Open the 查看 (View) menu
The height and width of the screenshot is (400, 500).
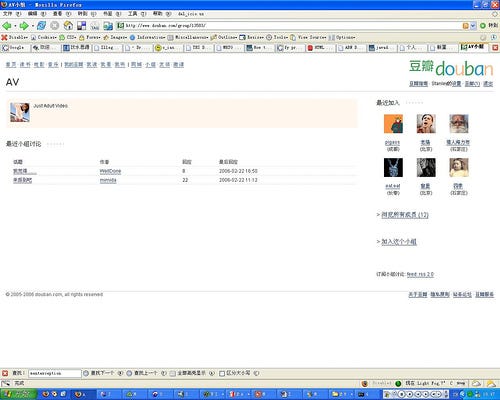pos(62,14)
